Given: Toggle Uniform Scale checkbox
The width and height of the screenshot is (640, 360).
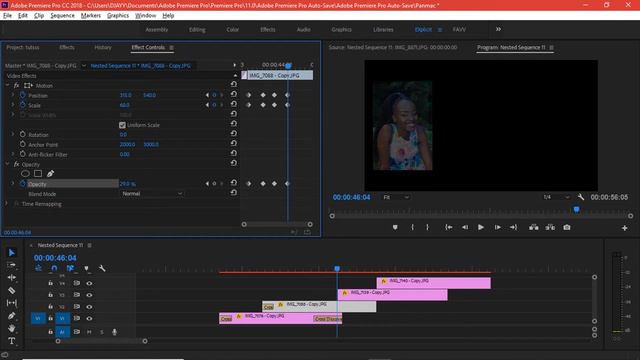Looking at the screenshot, I should (x=122, y=125).
